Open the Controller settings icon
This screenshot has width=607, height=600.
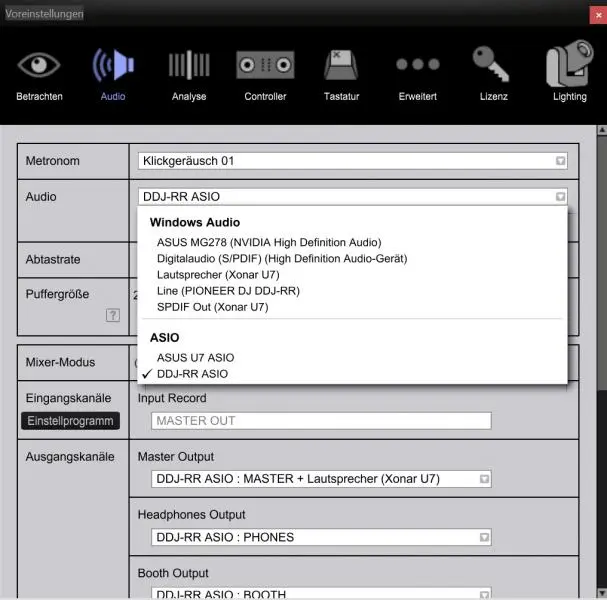pos(265,66)
